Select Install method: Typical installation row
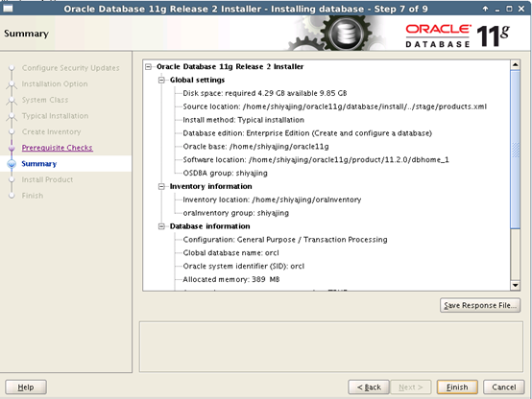The width and height of the screenshot is (532, 399). pyautogui.click(x=243, y=120)
